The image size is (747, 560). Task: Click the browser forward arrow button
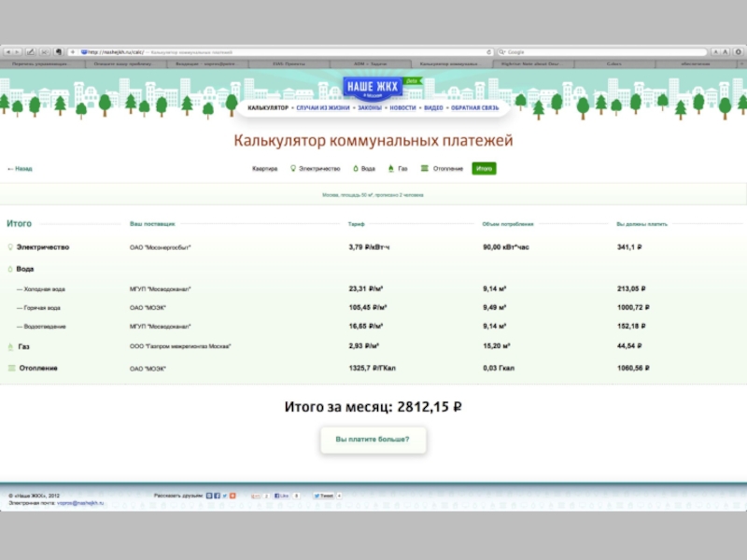(x=17, y=52)
